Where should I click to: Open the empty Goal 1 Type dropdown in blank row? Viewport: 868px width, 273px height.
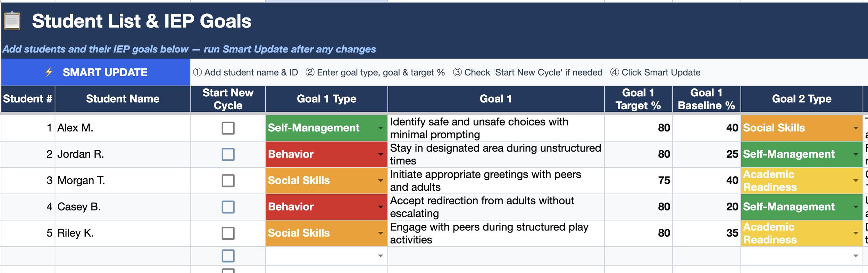click(x=381, y=256)
